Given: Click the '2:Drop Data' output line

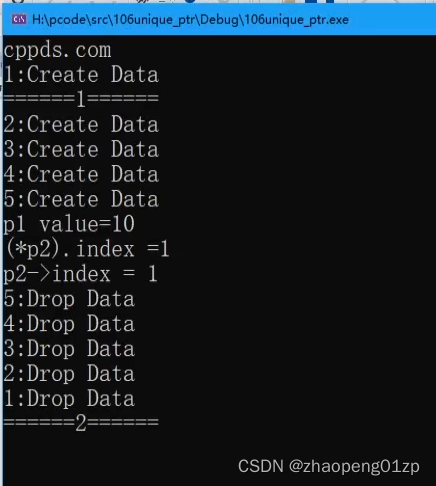Looking at the screenshot, I should click(x=69, y=374).
